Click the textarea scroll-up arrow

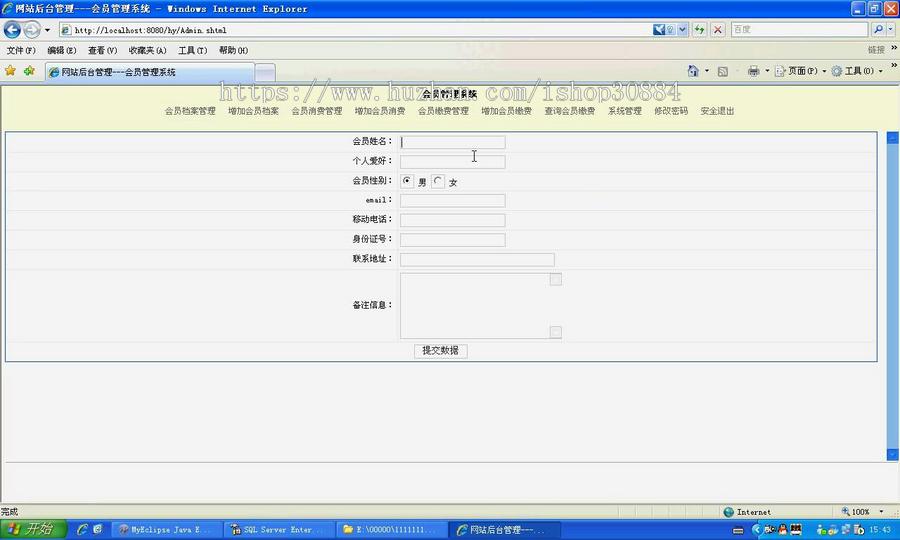pos(556,279)
